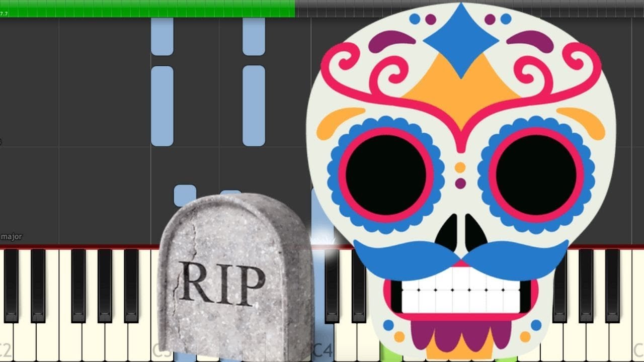Play the highlighted C4 piano key
Screen dimensions: 644x362
pos(323,342)
